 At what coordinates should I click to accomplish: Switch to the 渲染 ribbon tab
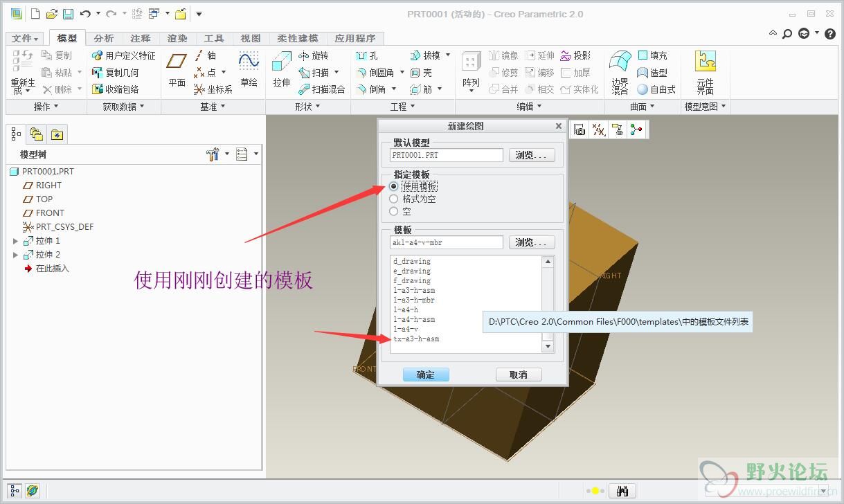(177, 39)
